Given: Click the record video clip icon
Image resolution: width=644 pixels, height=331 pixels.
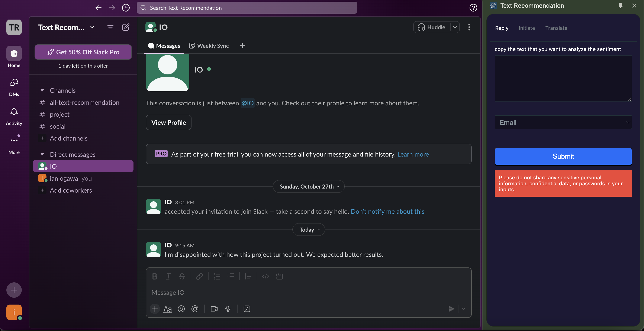Looking at the screenshot, I should coord(214,309).
